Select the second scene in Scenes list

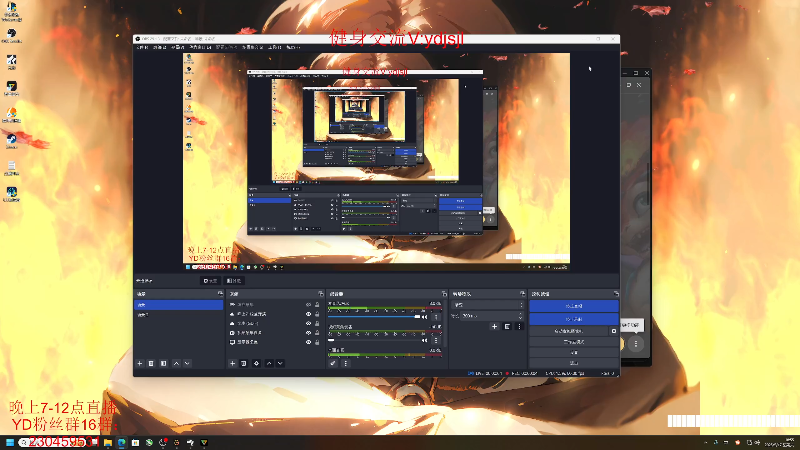pos(179,315)
